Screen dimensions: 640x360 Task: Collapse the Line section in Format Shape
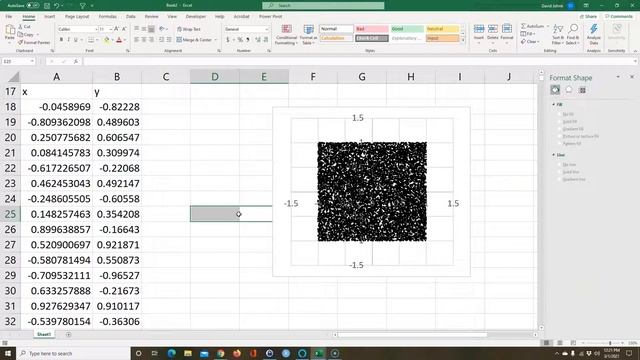pos(554,155)
